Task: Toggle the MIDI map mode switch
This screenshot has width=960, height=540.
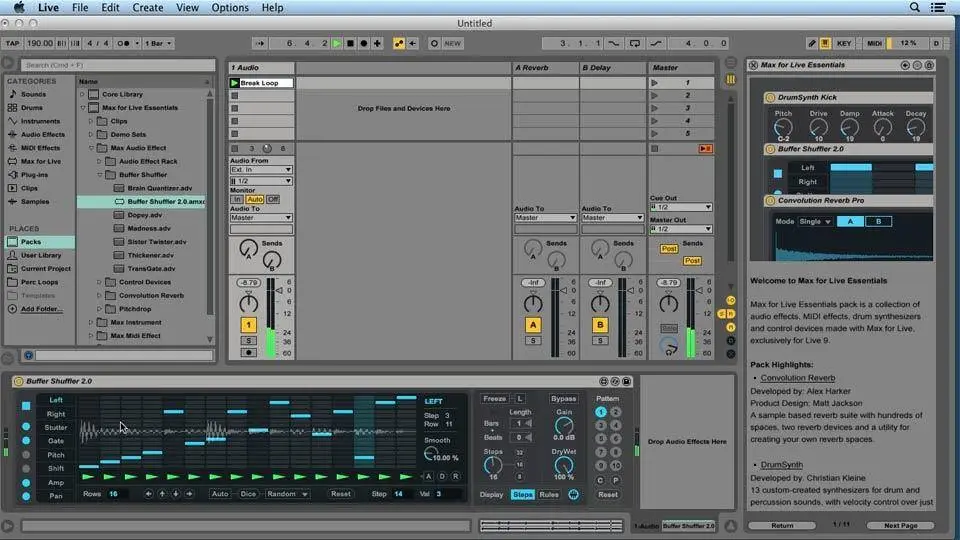Action: 874,43
